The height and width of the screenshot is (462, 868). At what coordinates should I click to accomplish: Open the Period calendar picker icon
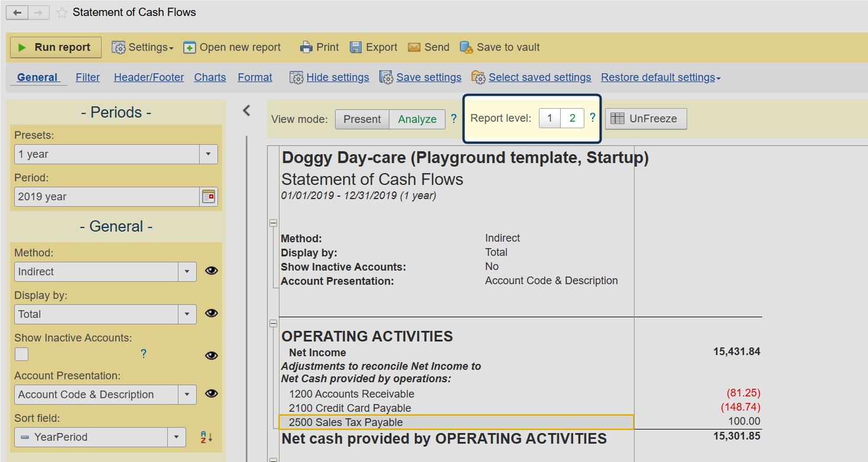point(209,197)
